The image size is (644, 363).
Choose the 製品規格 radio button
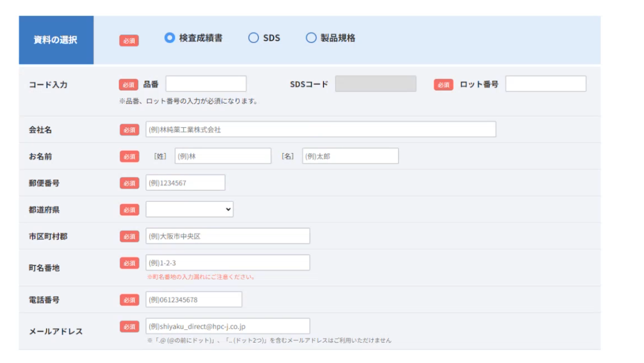311,38
